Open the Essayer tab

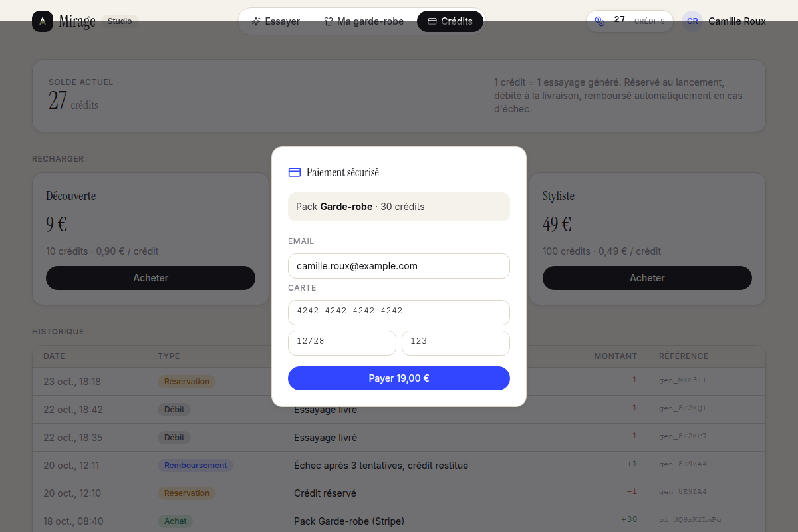point(275,21)
